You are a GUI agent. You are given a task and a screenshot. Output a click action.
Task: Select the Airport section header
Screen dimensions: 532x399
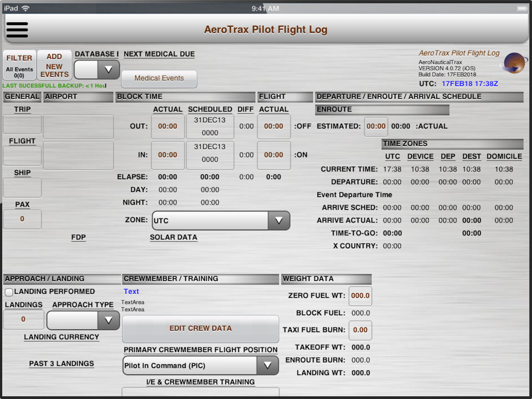[78, 97]
